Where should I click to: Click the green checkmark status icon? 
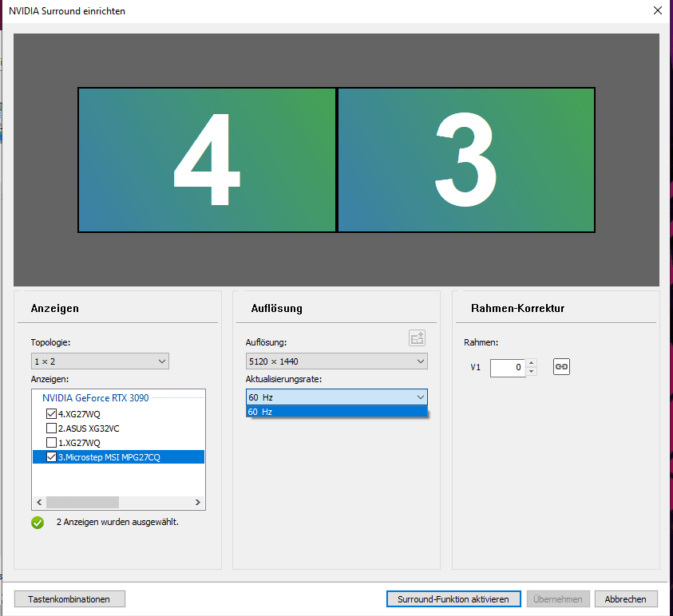coord(38,523)
